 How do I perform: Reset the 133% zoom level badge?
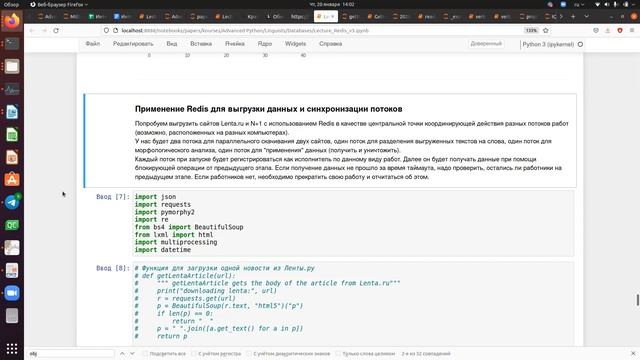point(531,31)
